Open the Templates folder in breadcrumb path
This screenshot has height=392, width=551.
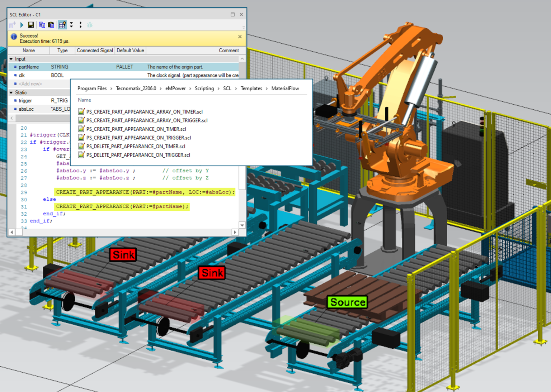251,89
